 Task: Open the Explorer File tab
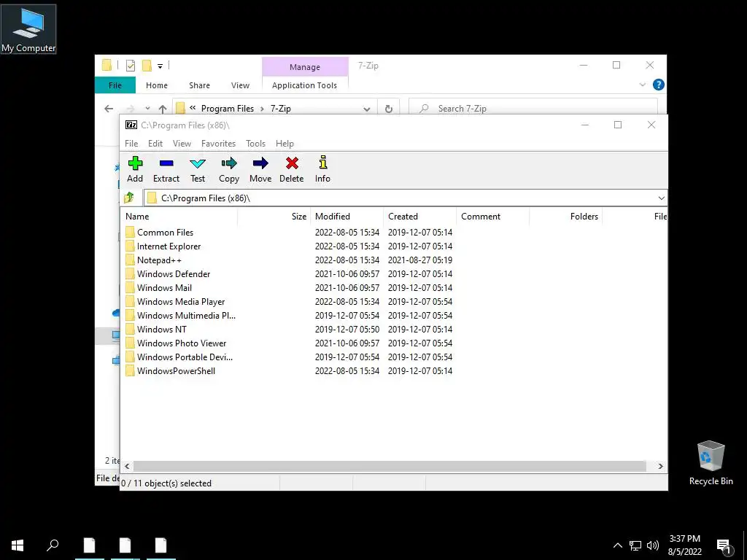115,85
